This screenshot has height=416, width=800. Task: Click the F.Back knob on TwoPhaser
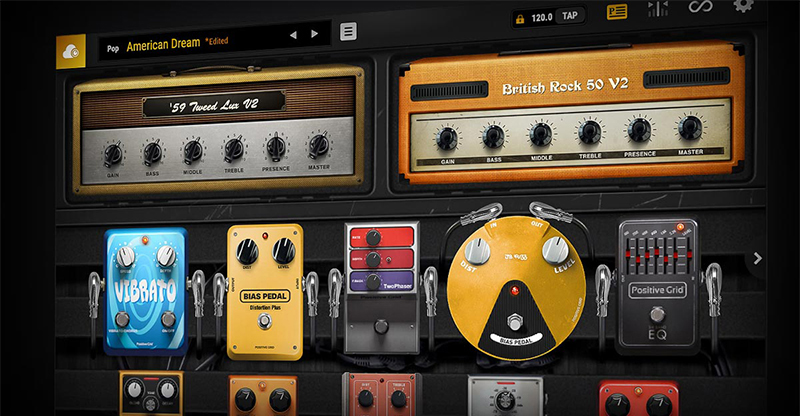(373, 281)
